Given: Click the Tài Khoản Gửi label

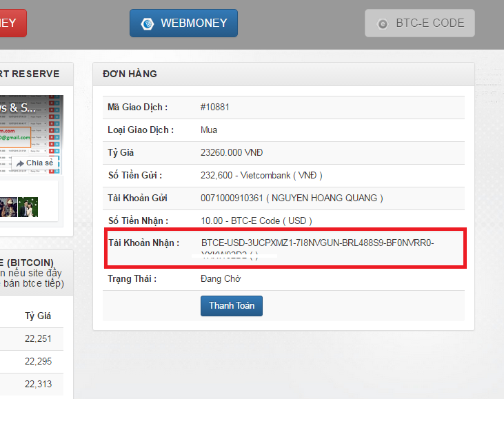Looking at the screenshot, I should pyautogui.click(x=137, y=198).
